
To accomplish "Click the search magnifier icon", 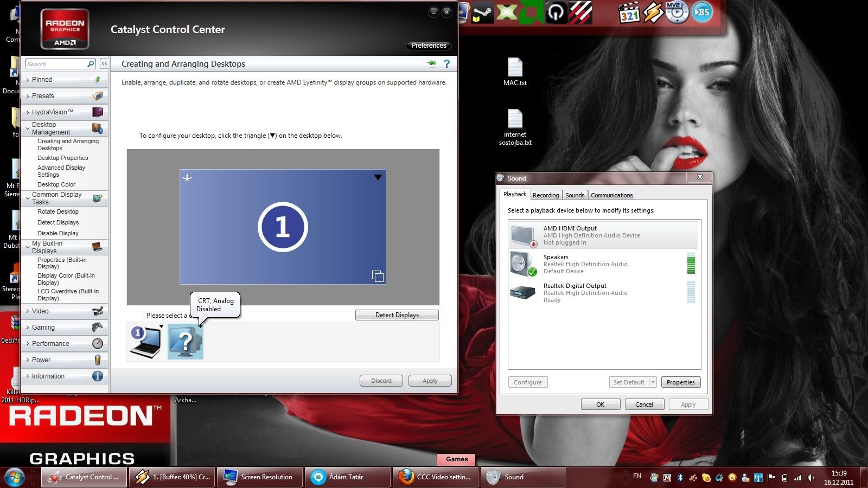I will [x=91, y=64].
